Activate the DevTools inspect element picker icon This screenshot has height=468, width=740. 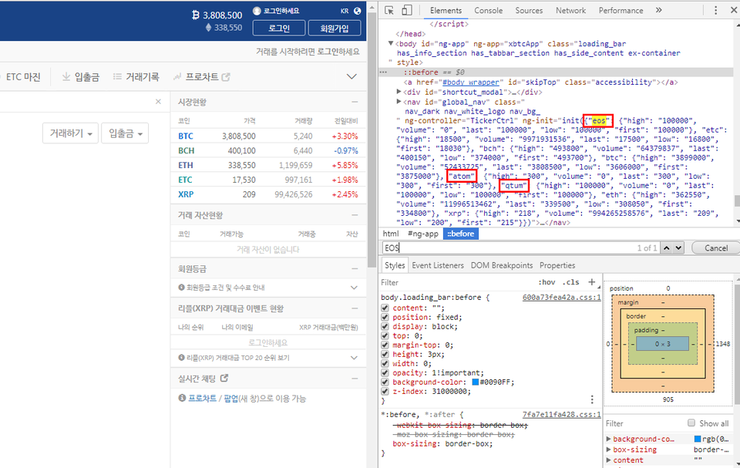(389, 10)
